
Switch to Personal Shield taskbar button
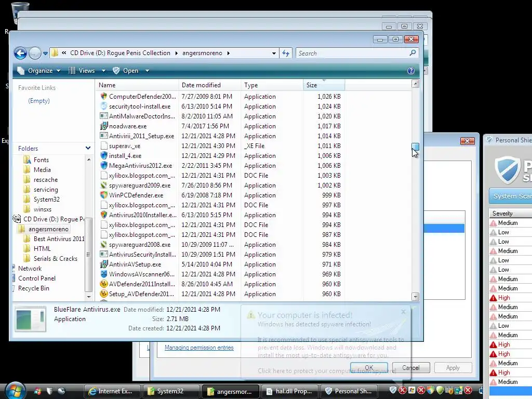[349, 391]
